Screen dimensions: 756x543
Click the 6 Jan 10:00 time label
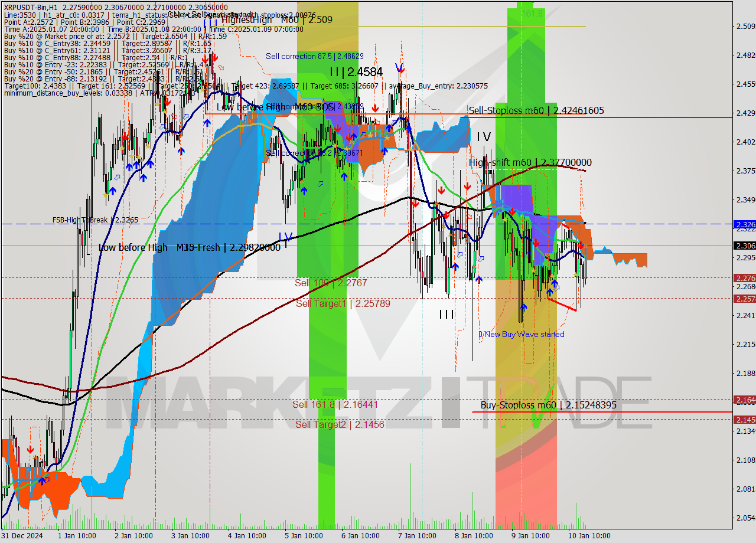[x=360, y=536]
